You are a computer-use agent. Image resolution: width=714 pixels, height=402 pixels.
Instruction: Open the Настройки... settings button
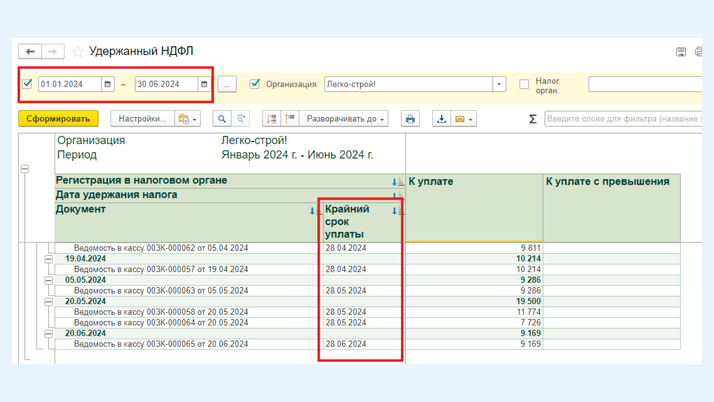(x=141, y=119)
